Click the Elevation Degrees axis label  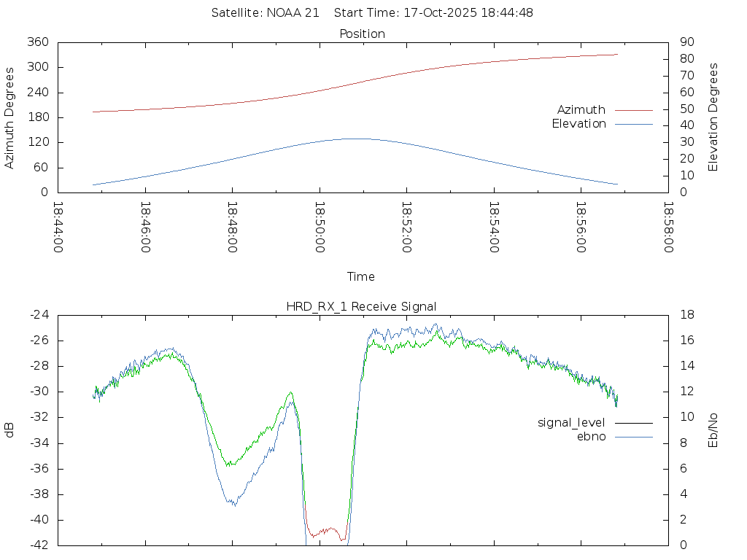pos(713,117)
